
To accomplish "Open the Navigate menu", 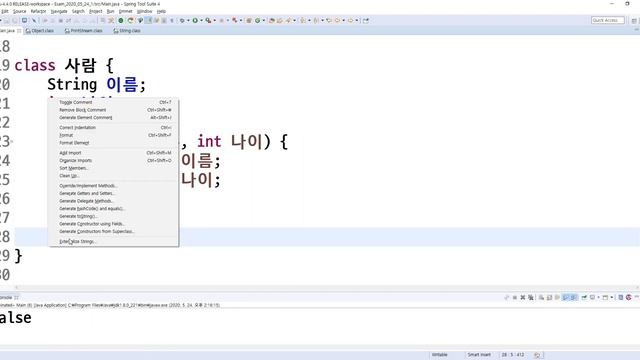I will tap(59, 11).
